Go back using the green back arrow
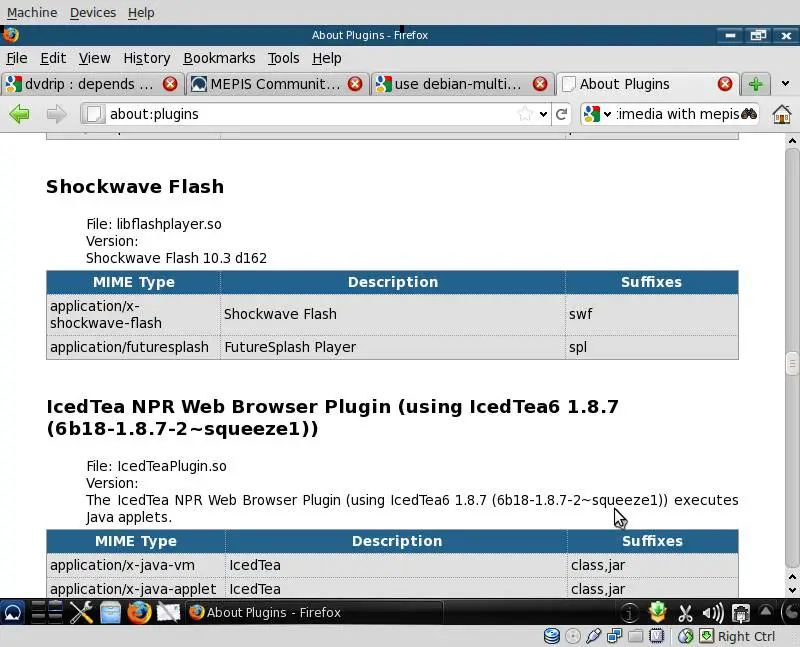This screenshot has width=800, height=647. [x=19, y=114]
